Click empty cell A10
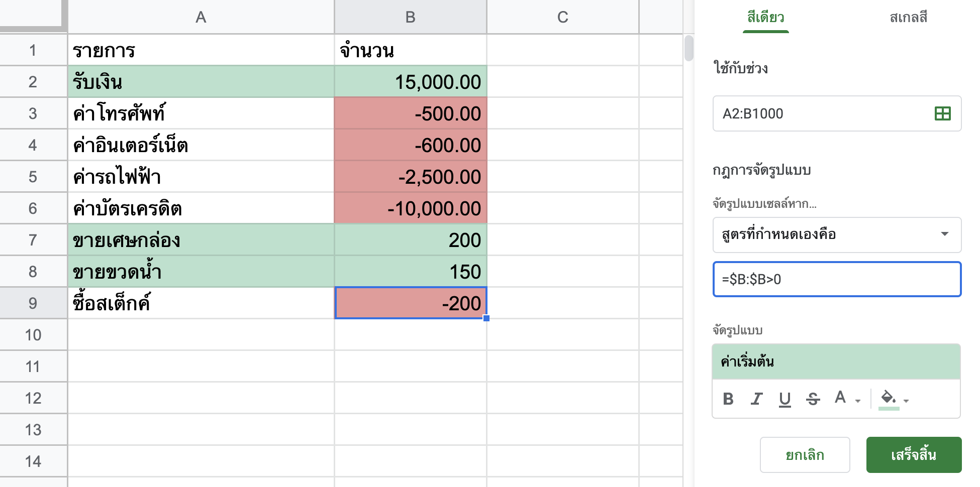Screen dimensions: 980x487 pos(201,335)
